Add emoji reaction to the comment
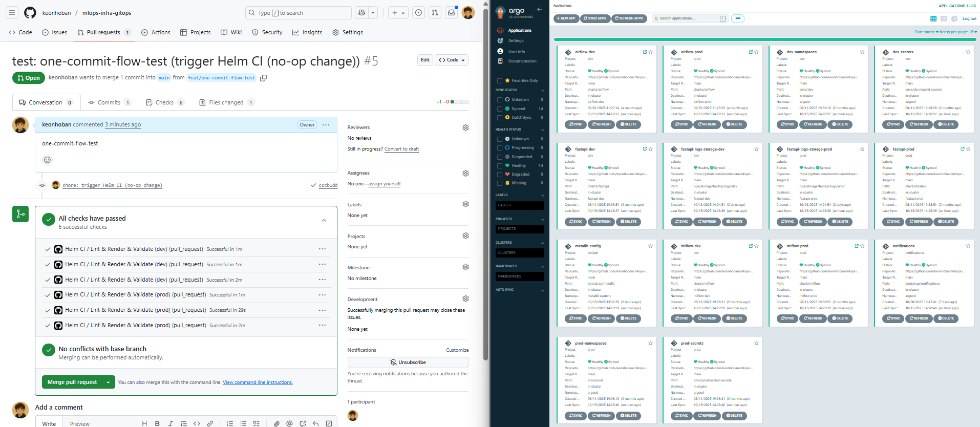The height and width of the screenshot is (427, 980). (47, 160)
